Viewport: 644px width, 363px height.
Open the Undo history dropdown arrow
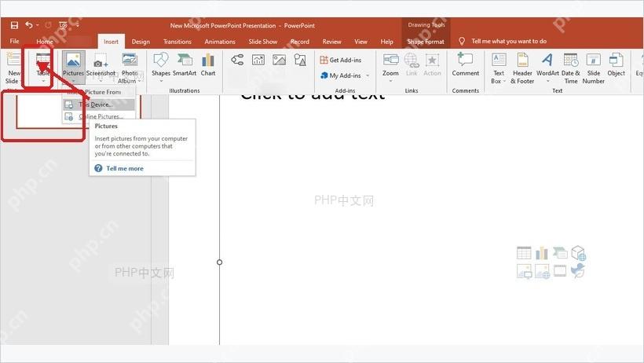38,25
